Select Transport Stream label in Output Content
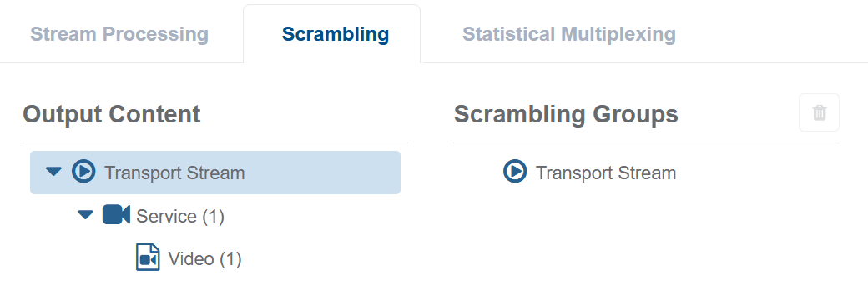 click(174, 173)
